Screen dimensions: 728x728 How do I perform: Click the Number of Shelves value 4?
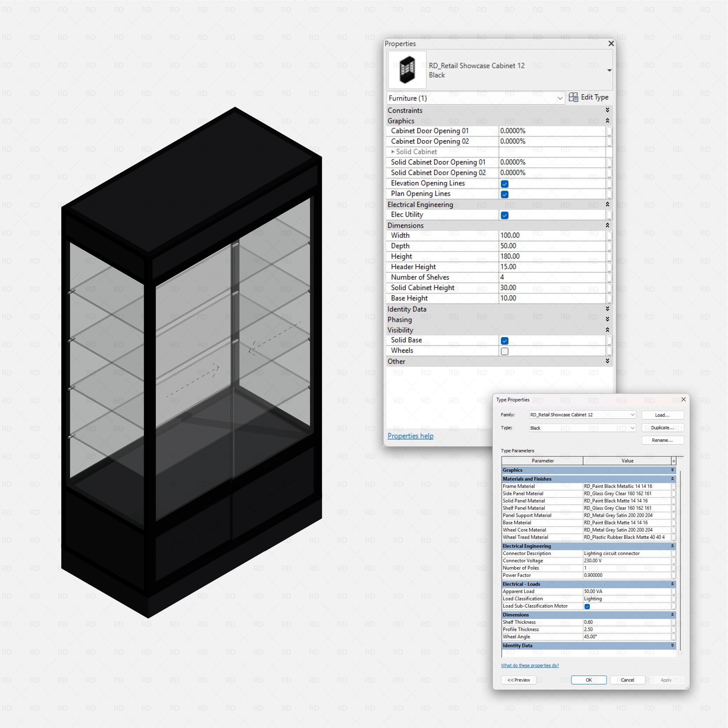click(x=552, y=277)
